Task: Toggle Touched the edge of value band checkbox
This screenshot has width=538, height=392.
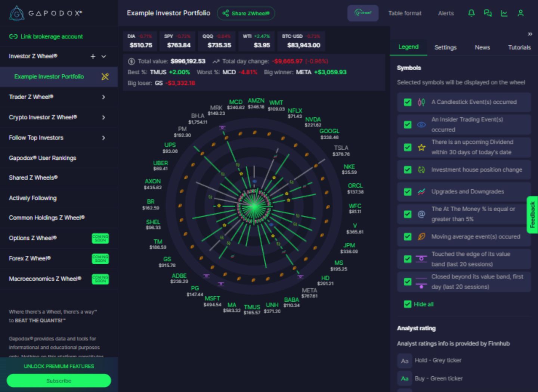Action: click(408, 259)
